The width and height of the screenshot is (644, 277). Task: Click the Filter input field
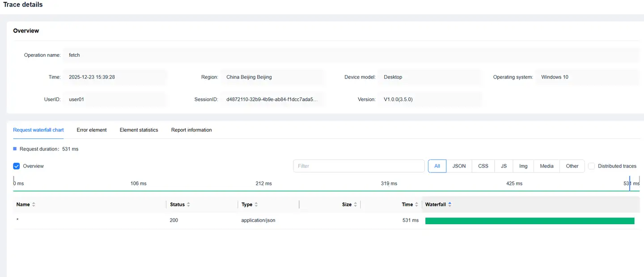[x=359, y=166]
